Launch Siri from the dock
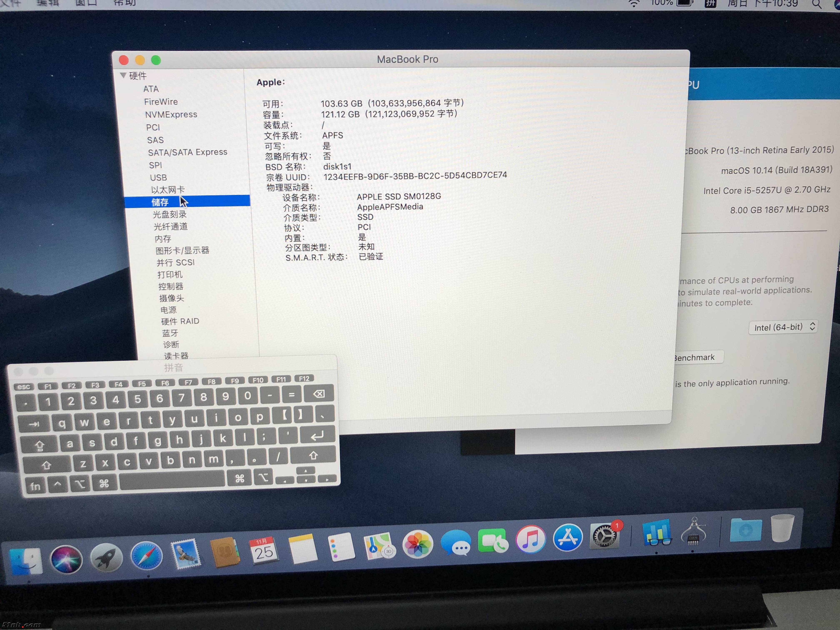Viewport: 840px width, 630px height. pos(66,559)
